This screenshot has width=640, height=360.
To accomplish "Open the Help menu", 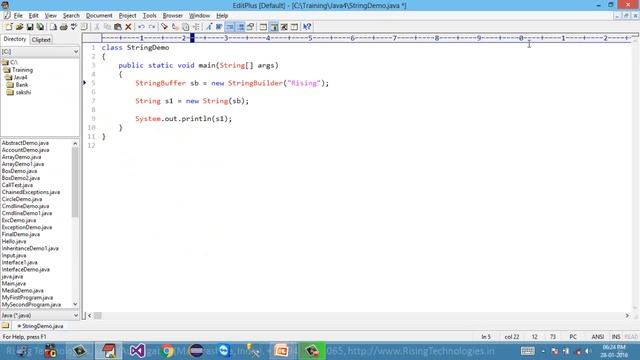I will coord(222,16).
